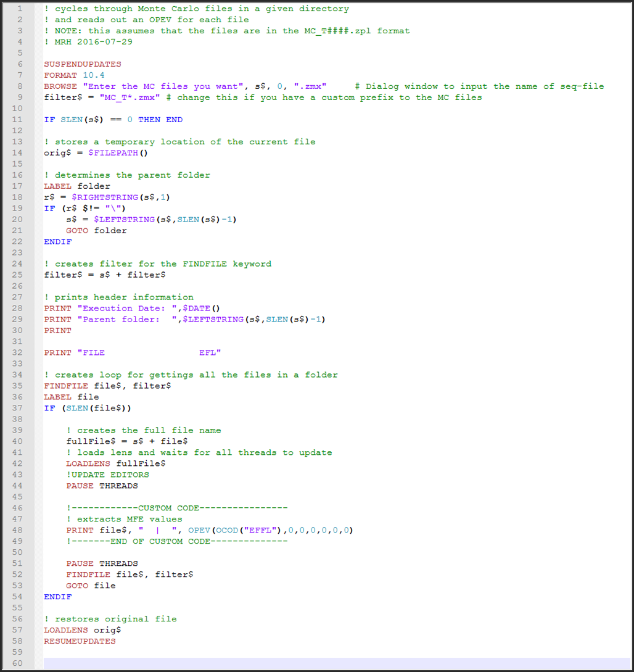
Task: Click the $FILEPATH() function on line 14
Action: [118, 153]
